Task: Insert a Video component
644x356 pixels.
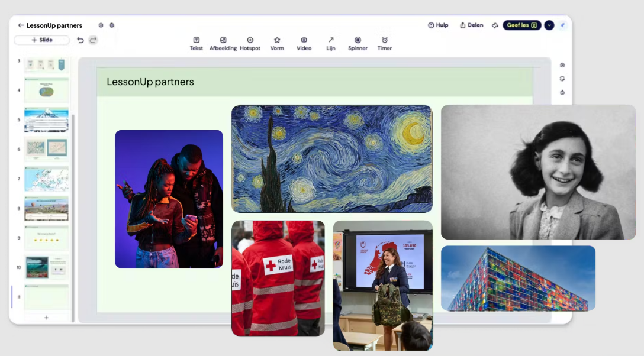Action: click(304, 44)
